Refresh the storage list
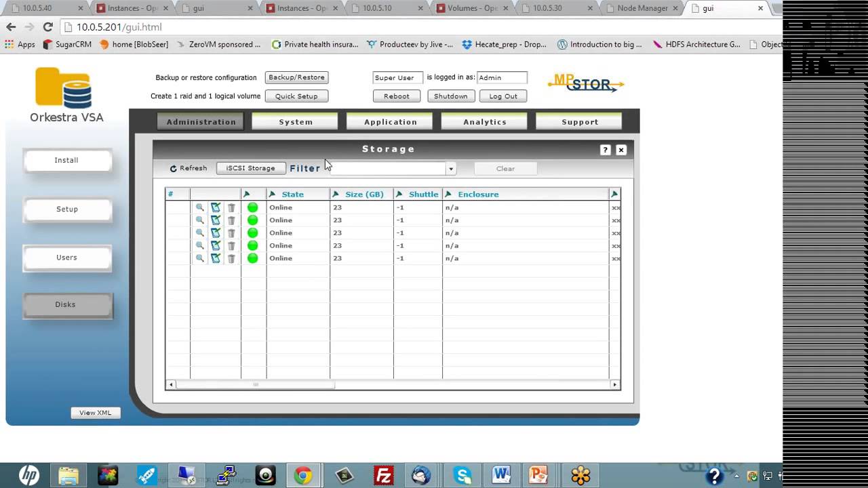 tap(189, 168)
